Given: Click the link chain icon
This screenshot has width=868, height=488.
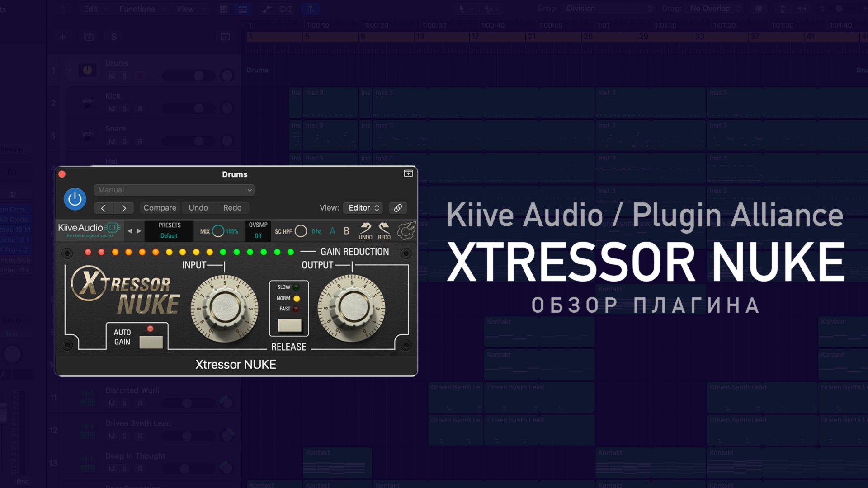Looking at the screenshot, I should pos(398,208).
